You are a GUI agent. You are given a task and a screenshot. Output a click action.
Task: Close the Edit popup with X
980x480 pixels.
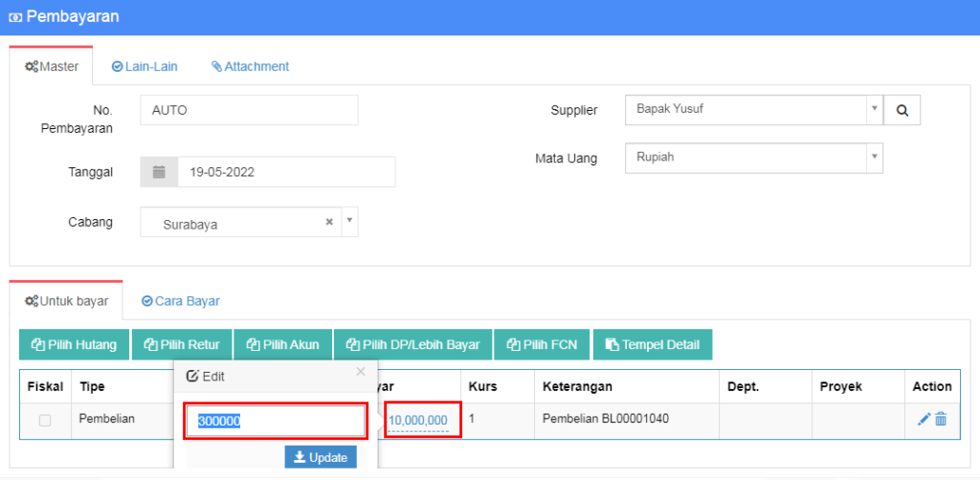(361, 372)
